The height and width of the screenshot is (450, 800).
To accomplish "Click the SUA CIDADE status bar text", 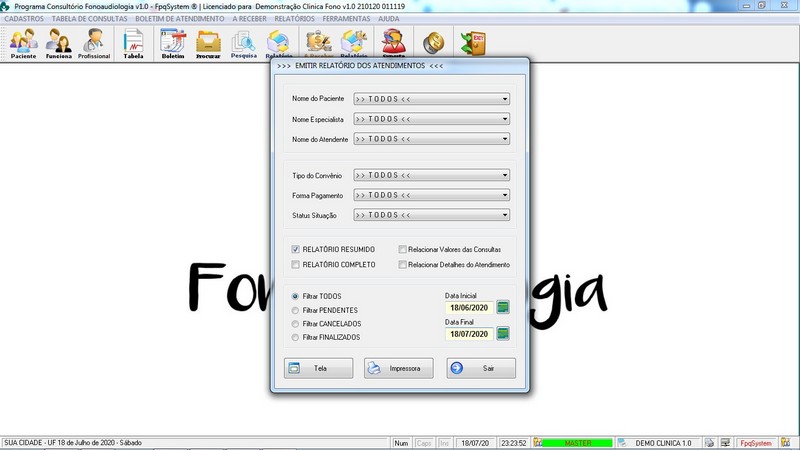I will [x=73, y=443].
